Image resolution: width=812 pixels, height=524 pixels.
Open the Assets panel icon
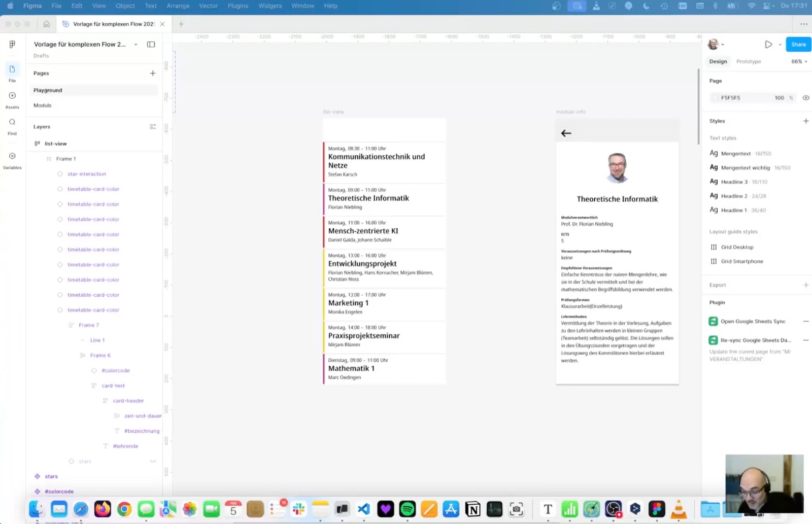click(x=12, y=96)
